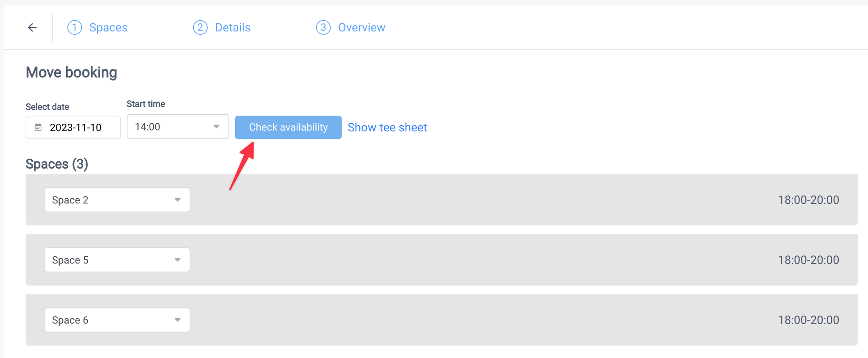Open the Show tee sheet link

[x=387, y=128]
